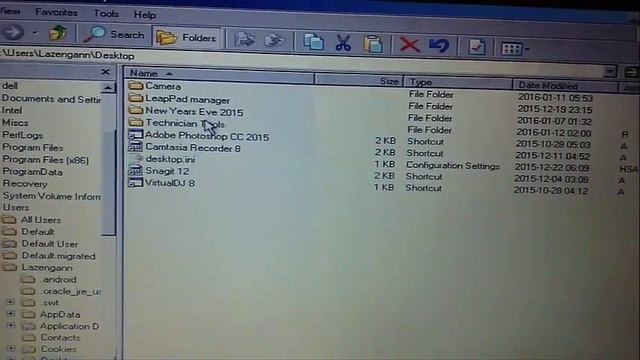
Task: Select Miscs in the folder tree
Action: (15, 122)
